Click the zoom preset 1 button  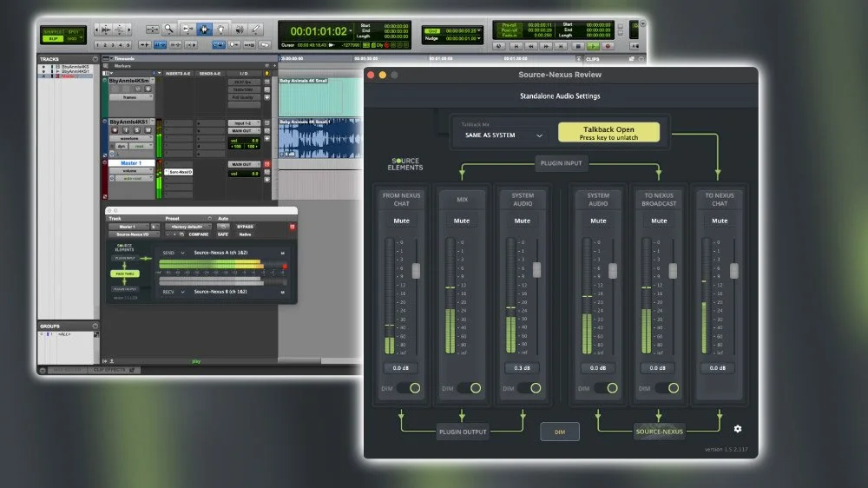97,45
